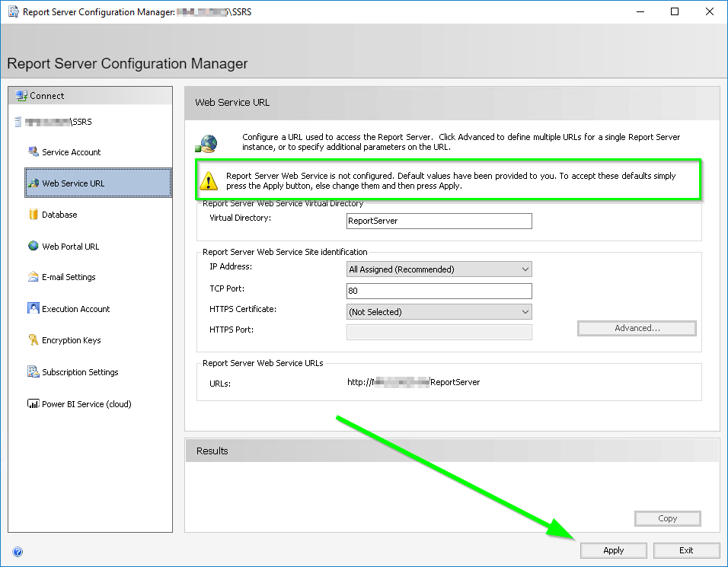Click the Apply button
The width and height of the screenshot is (728, 567).
pos(613,550)
